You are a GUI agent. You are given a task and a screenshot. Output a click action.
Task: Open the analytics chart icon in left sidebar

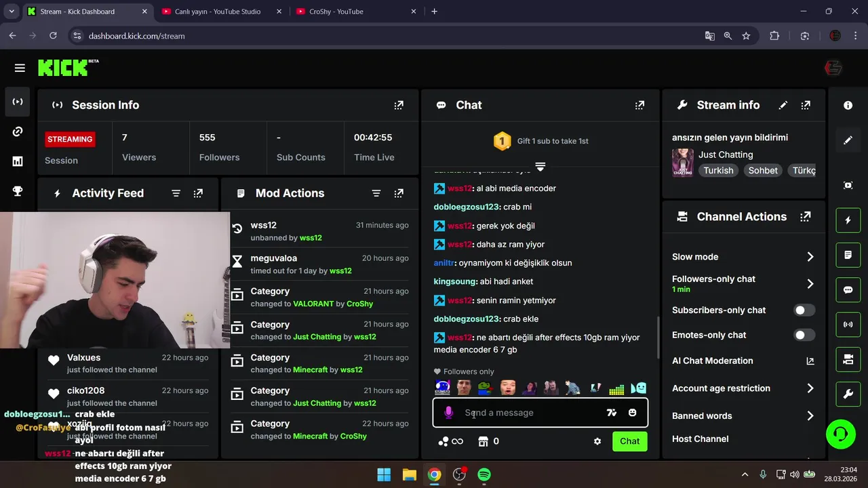click(18, 161)
